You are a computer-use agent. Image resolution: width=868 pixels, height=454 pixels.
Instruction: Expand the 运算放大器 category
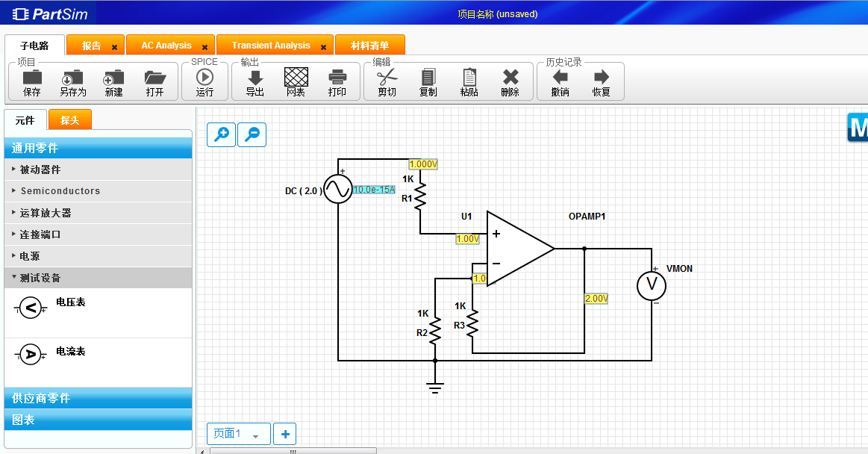coord(98,213)
